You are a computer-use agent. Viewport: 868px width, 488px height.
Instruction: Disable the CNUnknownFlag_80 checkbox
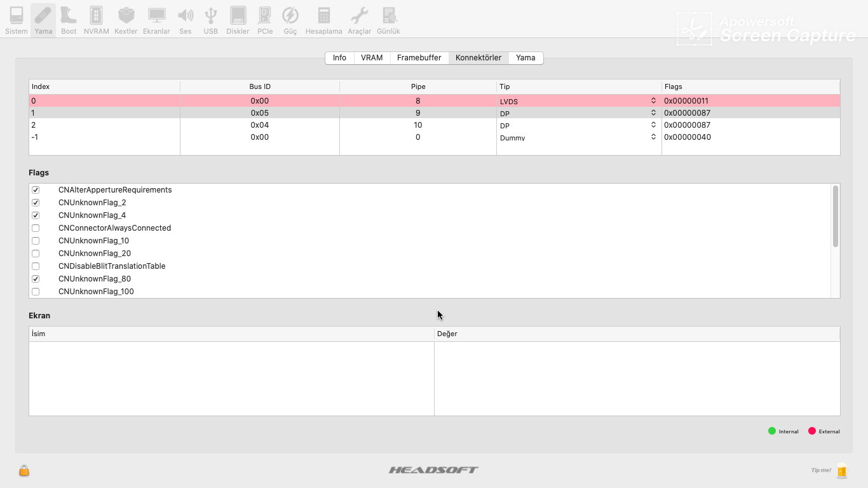35,278
